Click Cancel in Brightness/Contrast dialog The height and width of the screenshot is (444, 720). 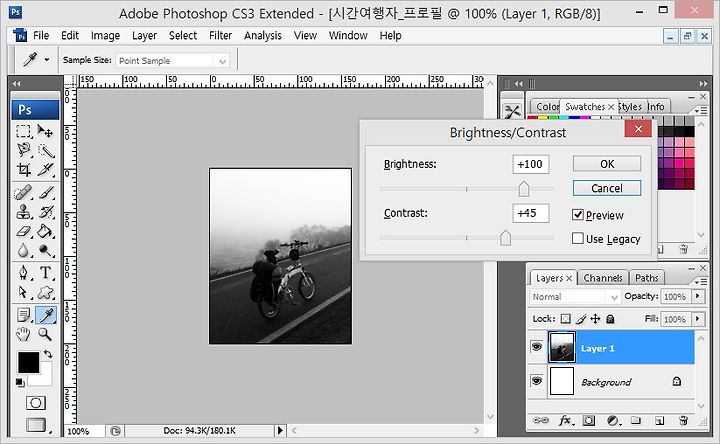(607, 188)
